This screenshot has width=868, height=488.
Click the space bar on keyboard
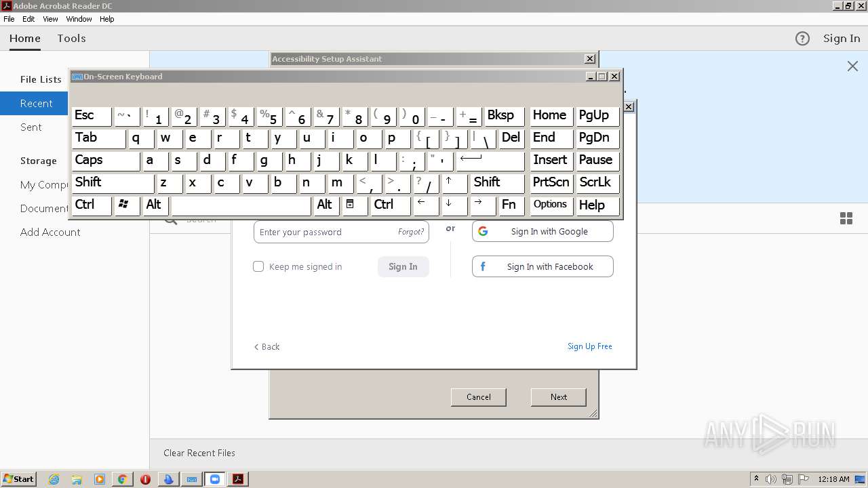tap(241, 205)
